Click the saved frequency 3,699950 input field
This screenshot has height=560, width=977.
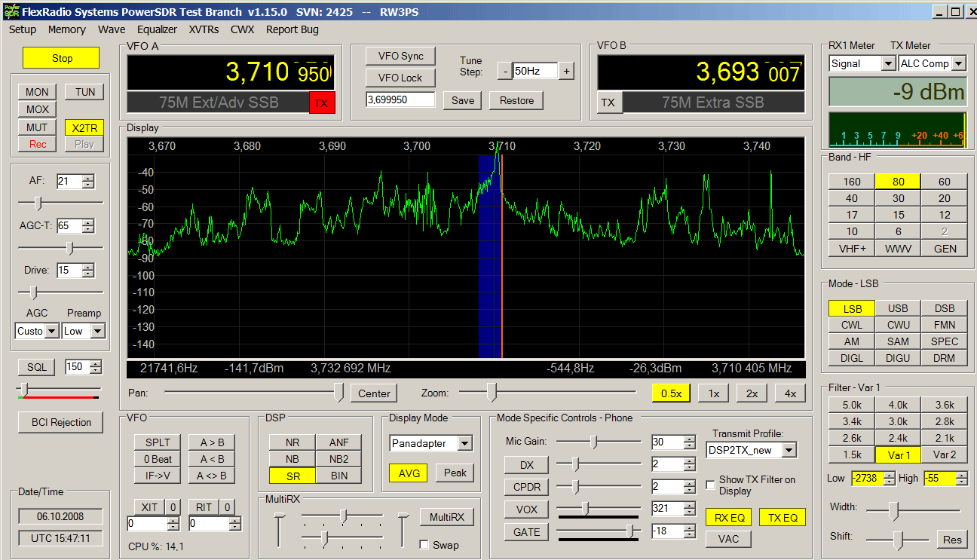click(400, 100)
